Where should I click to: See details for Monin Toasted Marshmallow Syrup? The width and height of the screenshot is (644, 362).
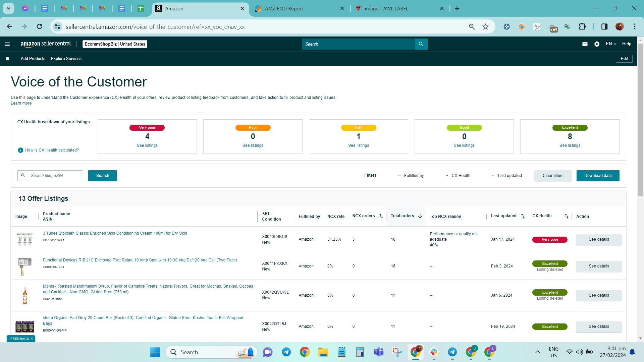(x=599, y=295)
